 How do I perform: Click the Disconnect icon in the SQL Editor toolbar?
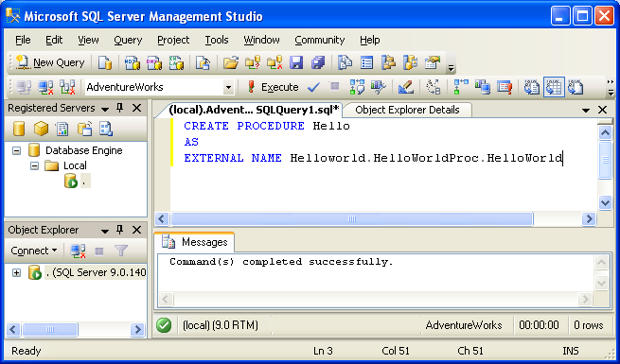[45, 87]
